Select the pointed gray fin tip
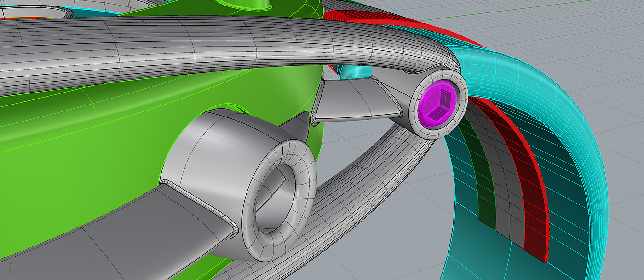The image size is (644, 280). [x=303, y=121]
